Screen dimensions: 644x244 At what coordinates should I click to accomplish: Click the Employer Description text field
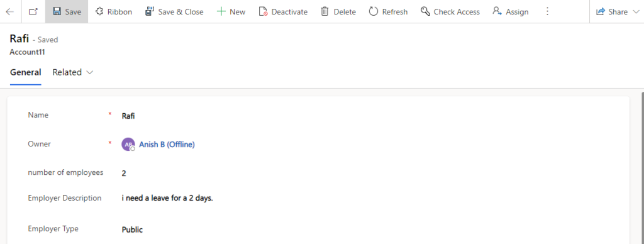pos(370,198)
